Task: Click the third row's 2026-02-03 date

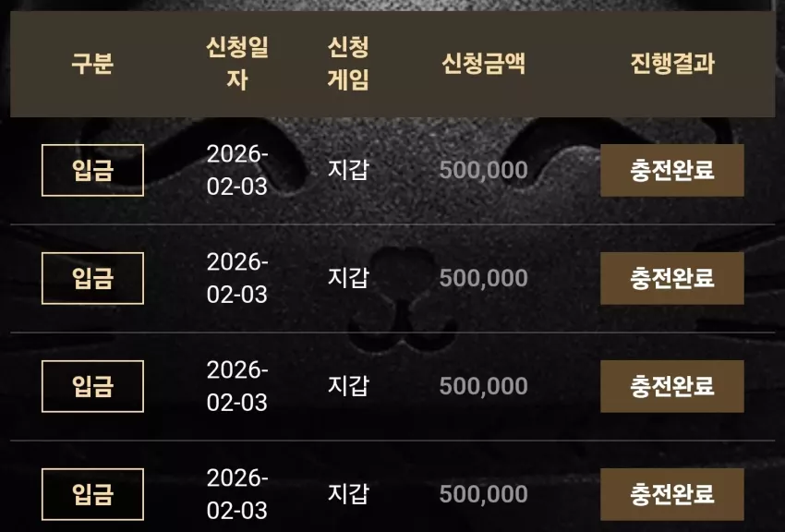Action: (237, 386)
